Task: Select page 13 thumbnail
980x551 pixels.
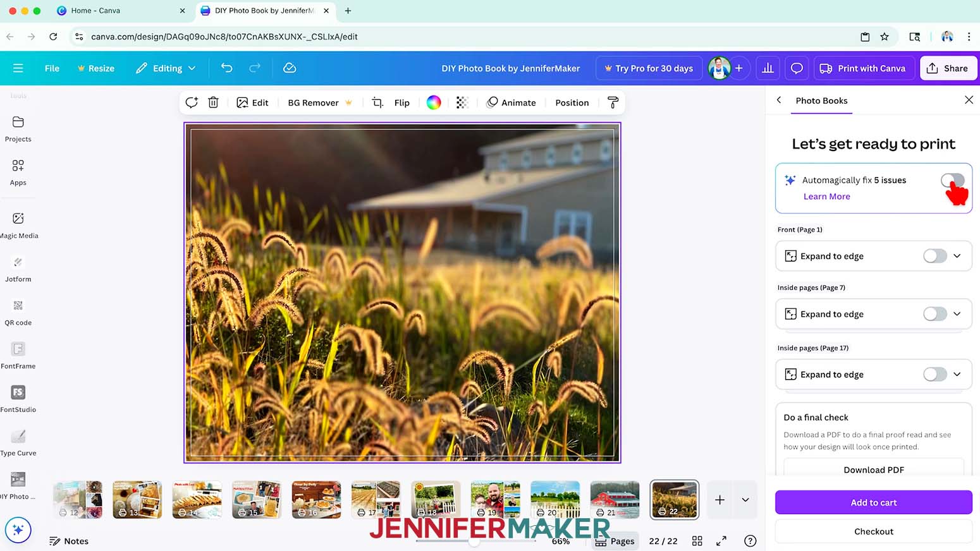Action: tap(137, 500)
